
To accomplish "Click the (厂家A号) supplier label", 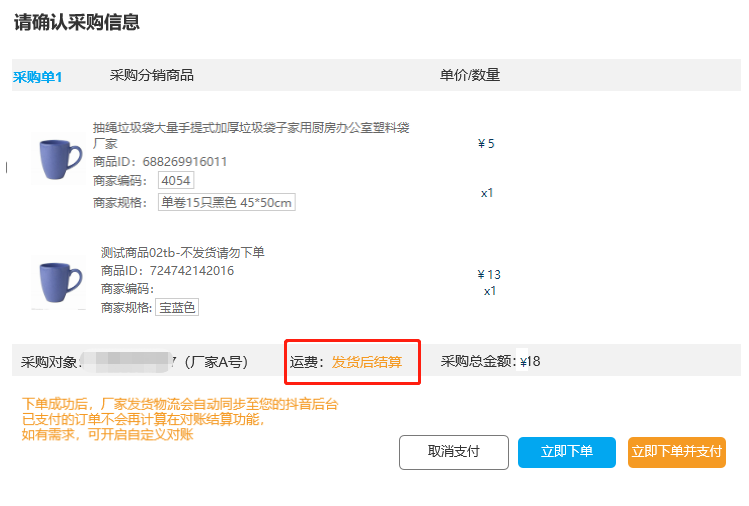I will pos(216,362).
